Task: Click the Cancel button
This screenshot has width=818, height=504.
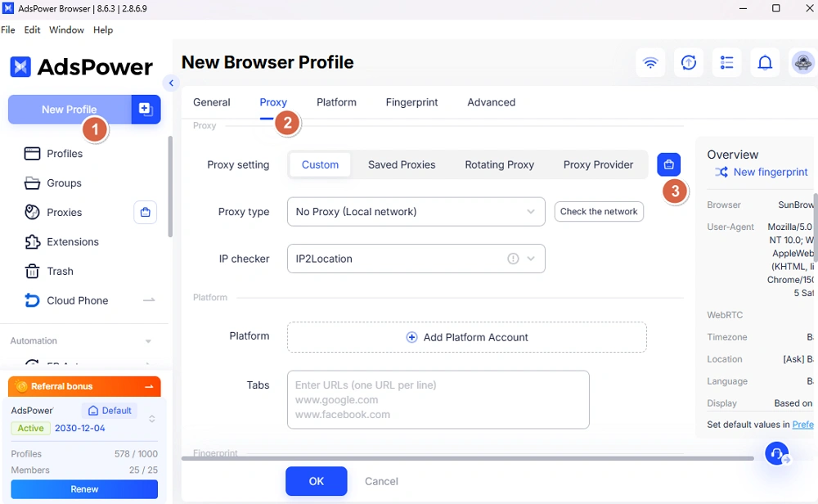Action: click(381, 482)
